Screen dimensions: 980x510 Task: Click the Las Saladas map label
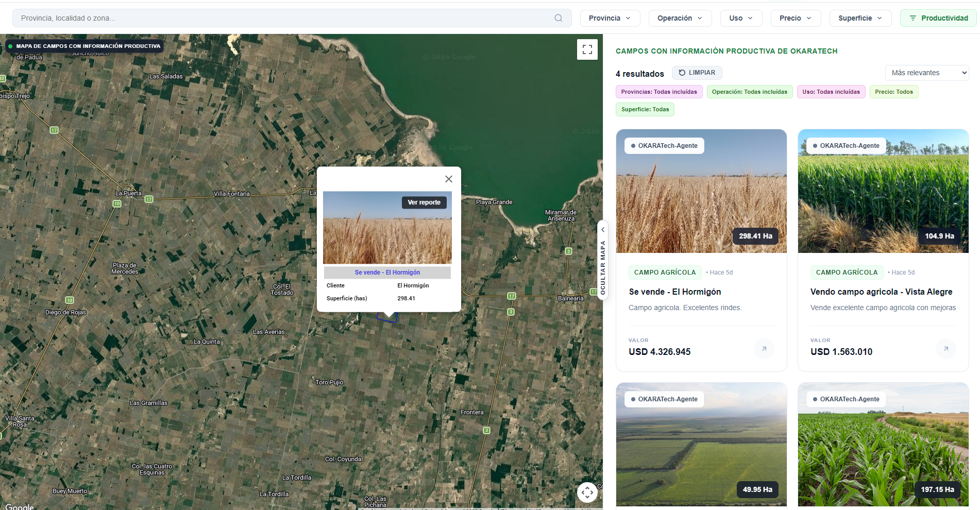point(166,76)
